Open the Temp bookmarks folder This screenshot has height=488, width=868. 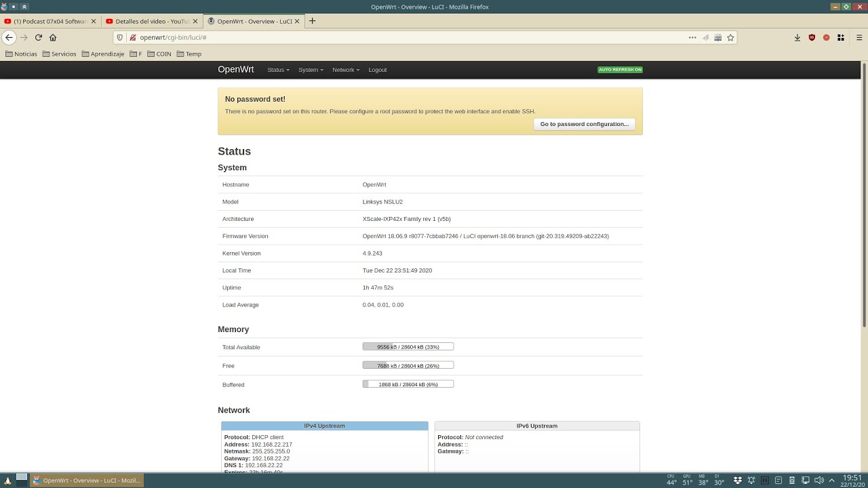(189, 54)
